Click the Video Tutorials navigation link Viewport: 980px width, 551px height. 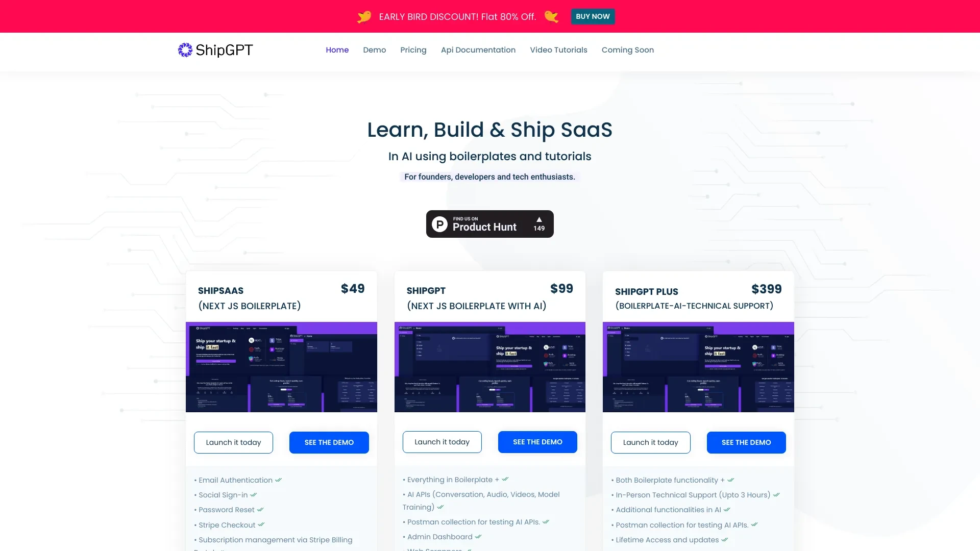pyautogui.click(x=558, y=49)
